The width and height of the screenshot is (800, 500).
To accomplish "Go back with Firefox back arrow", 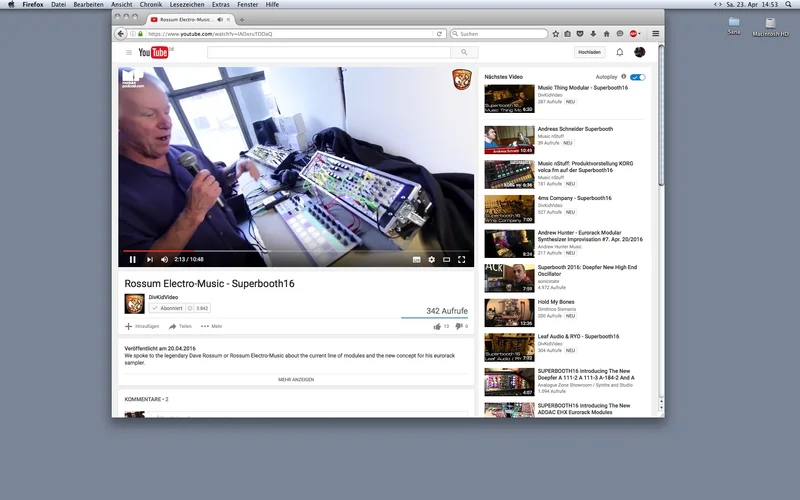I will [120, 34].
